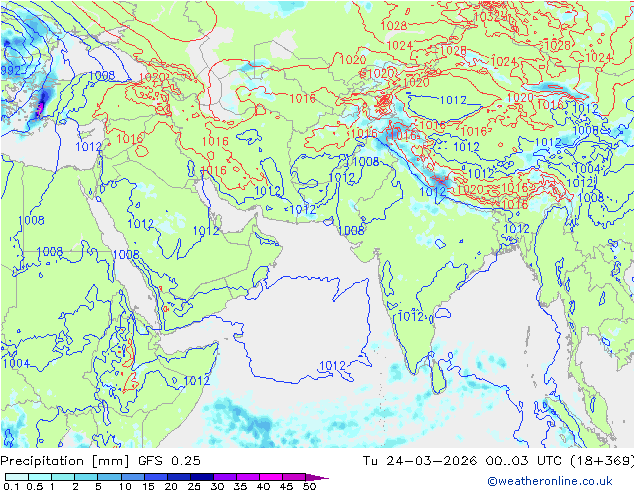This screenshot has height=490, width=634.
Task: Pick the 40–45 mm magenta legend swatch
Action: click(x=270, y=477)
